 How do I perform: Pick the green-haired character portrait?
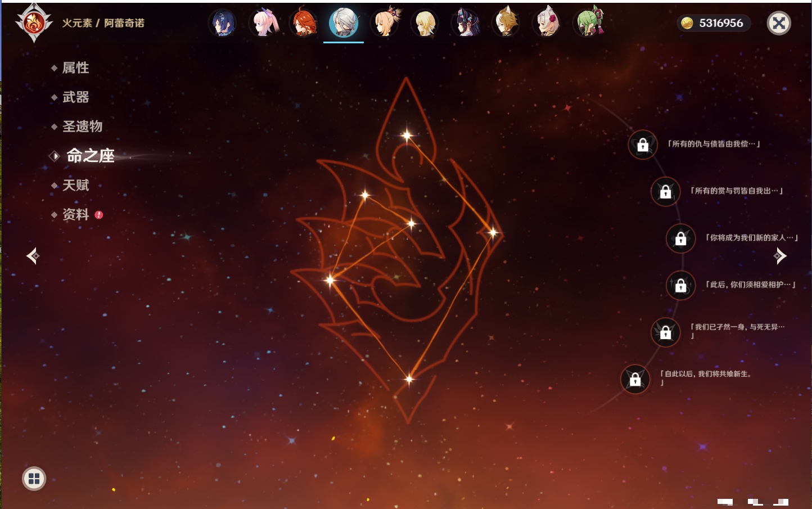(588, 24)
